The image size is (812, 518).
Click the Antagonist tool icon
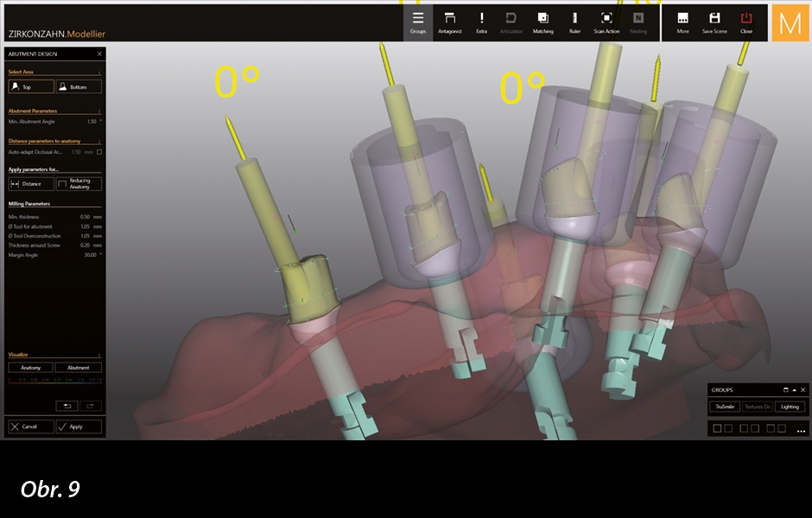(x=449, y=22)
